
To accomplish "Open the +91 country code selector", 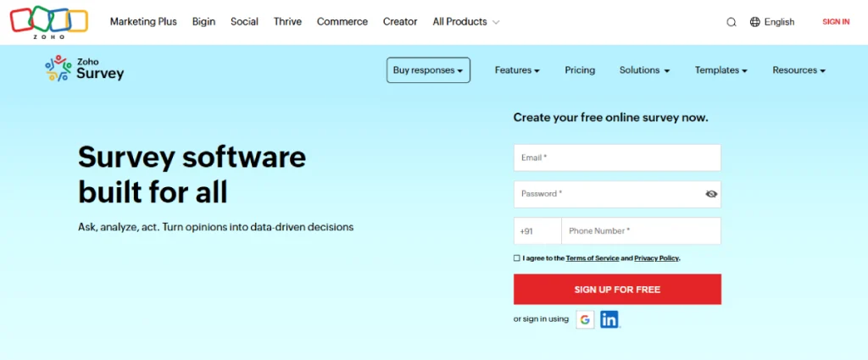I will click(537, 231).
